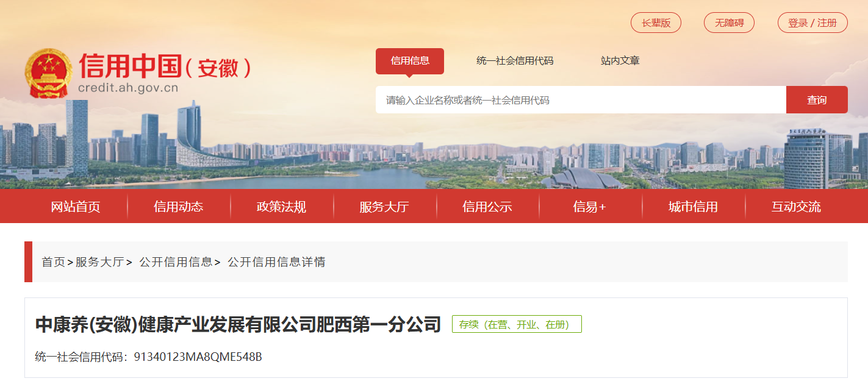
Task: Open 信用动态 navigation item
Action: pyautogui.click(x=179, y=207)
